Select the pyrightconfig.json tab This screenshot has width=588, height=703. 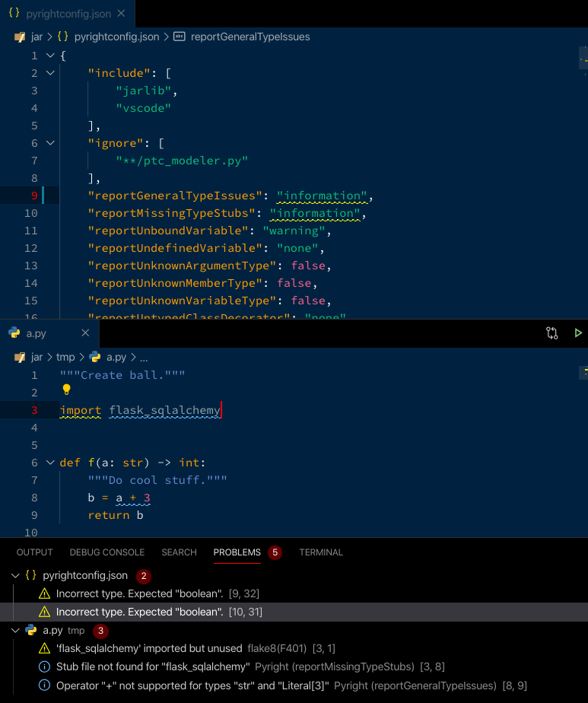(x=67, y=14)
